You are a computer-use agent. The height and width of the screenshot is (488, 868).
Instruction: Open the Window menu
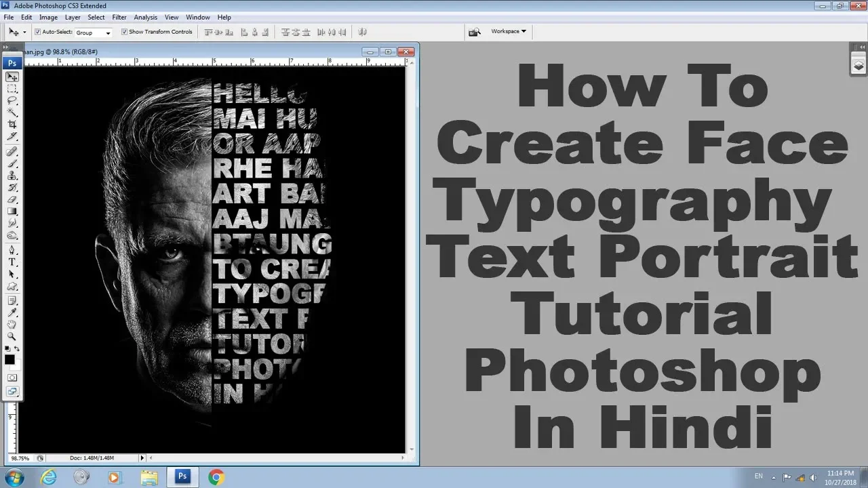(198, 17)
